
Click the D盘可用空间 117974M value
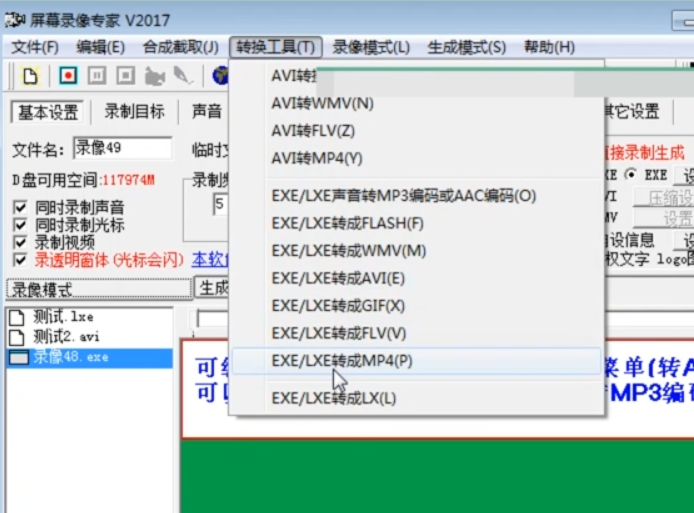click(x=129, y=180)
